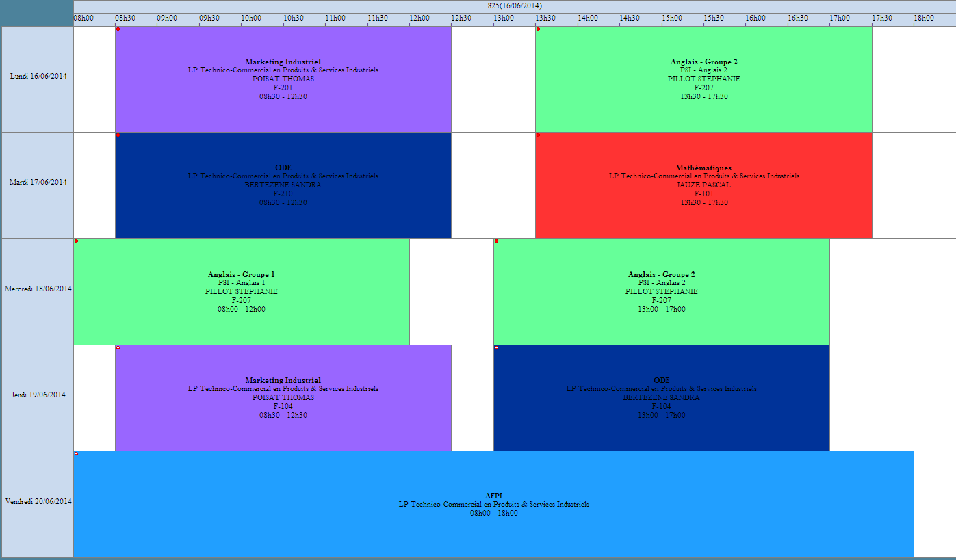Click red icon on Wednesday Anglais Groupe 2 block
Image resolution: width=956 pixels, height=560 pixels.
point(496,241)
